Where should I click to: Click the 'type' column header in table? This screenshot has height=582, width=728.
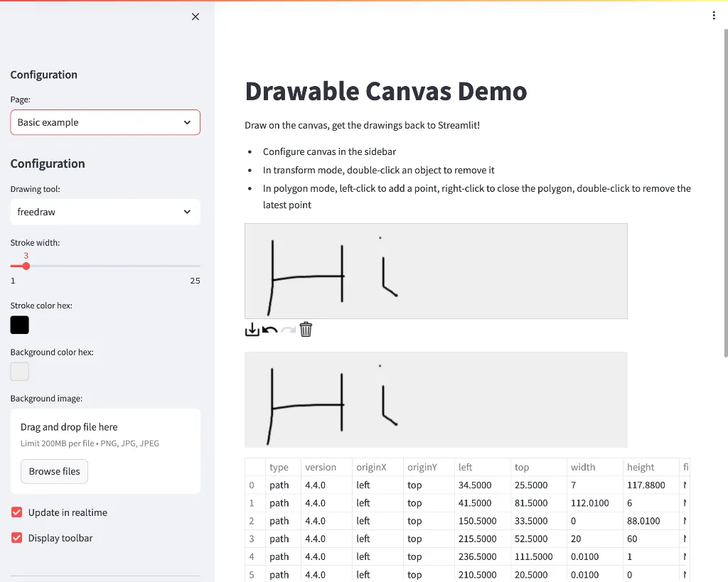(x=279, y=467)
